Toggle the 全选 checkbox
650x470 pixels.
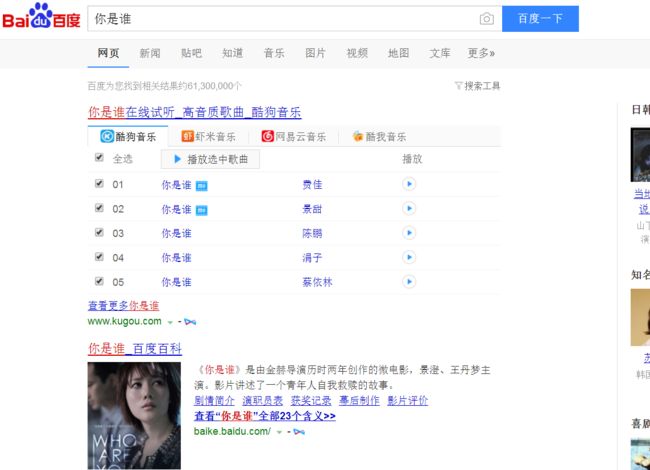coord(99,157)
